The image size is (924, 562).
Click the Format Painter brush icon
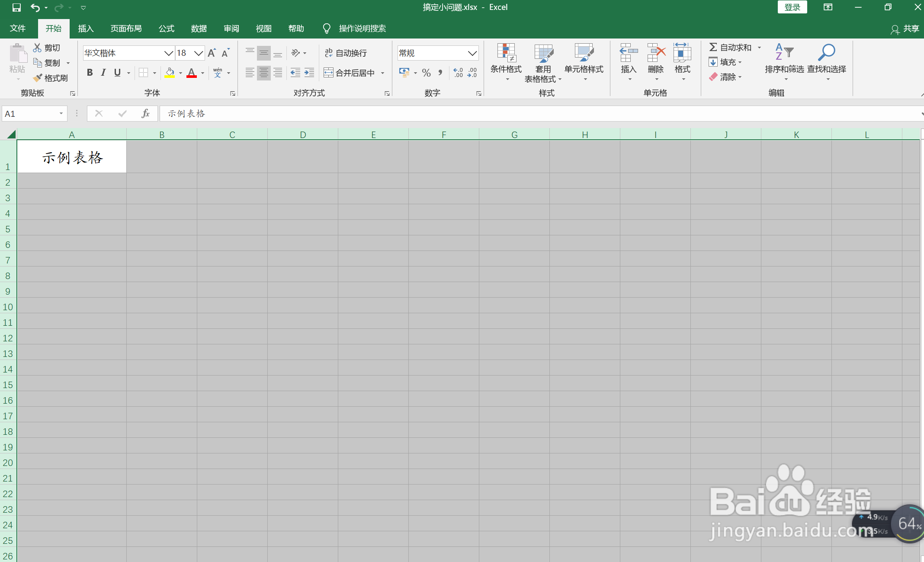(x=38, y=78)
